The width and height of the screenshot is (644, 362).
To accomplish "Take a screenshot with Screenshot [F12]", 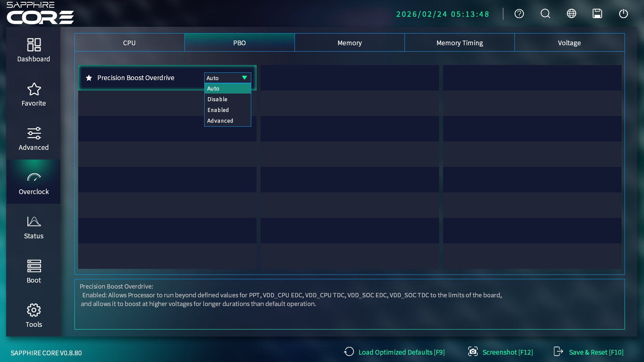I will (500, 352).
